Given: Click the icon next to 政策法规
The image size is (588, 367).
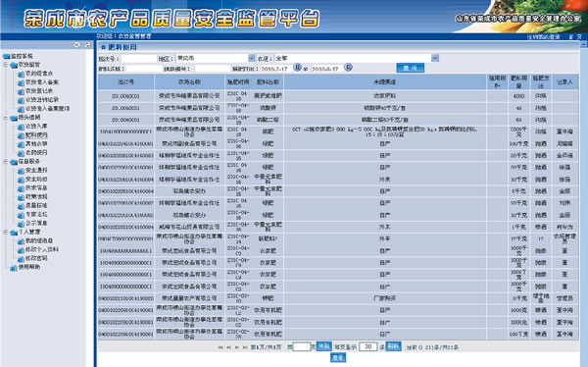Looking at the screenshot, I should (21, 197).
